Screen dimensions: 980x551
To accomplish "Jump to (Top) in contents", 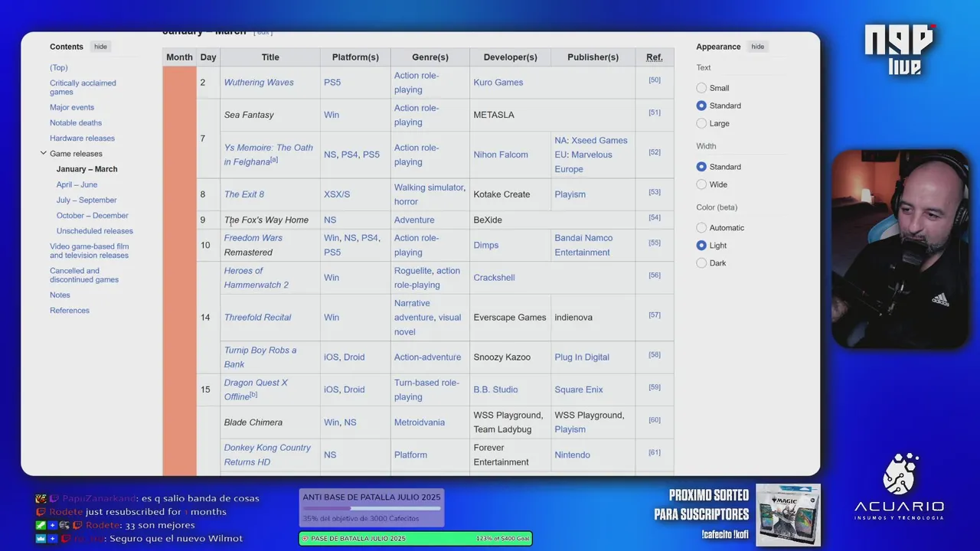I will 59,68.
